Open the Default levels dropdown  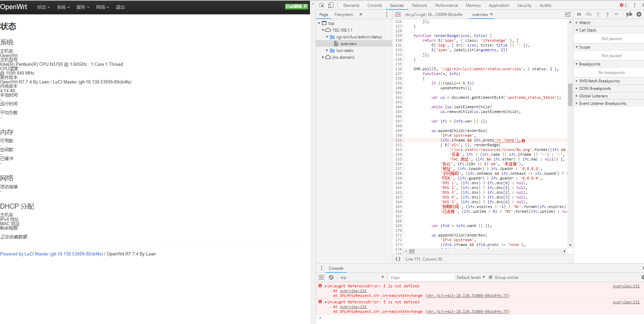(x=470, y=277)
